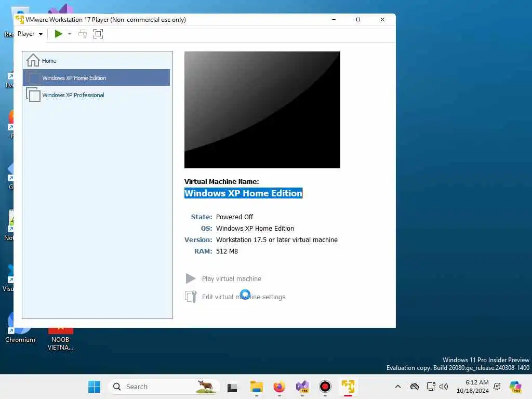Click the wrench settings icon
Screen dimensions: 532x399
(x=191, y=297)
